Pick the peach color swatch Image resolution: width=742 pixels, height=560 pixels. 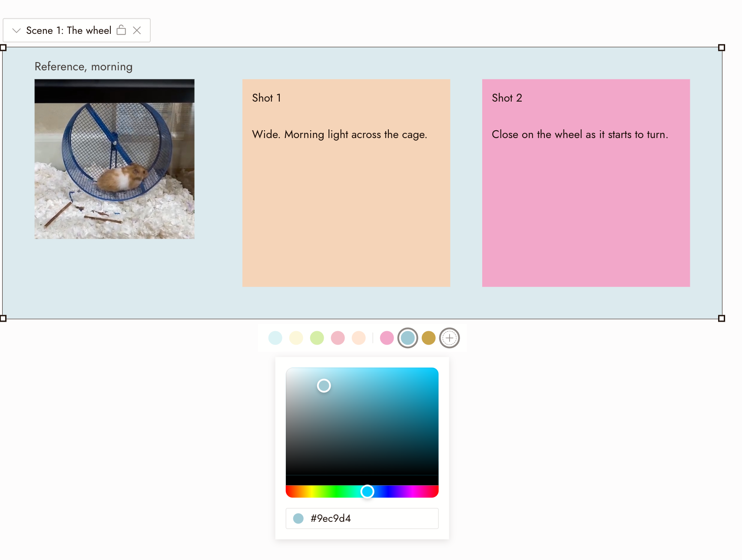click(x=359, y=338)
